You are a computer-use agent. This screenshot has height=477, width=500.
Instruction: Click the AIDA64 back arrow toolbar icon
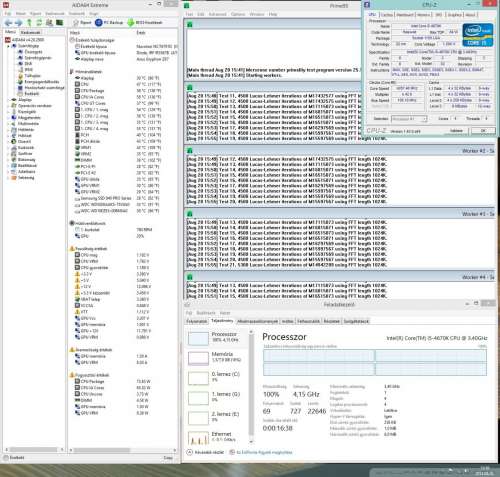8,23
